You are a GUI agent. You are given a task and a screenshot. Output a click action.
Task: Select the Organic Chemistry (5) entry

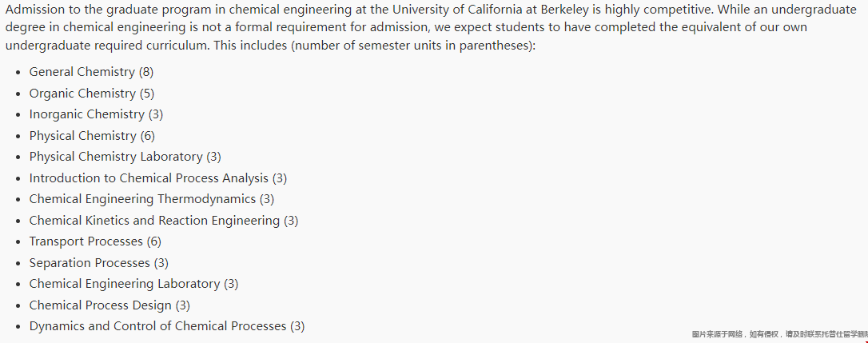(92, 93)
